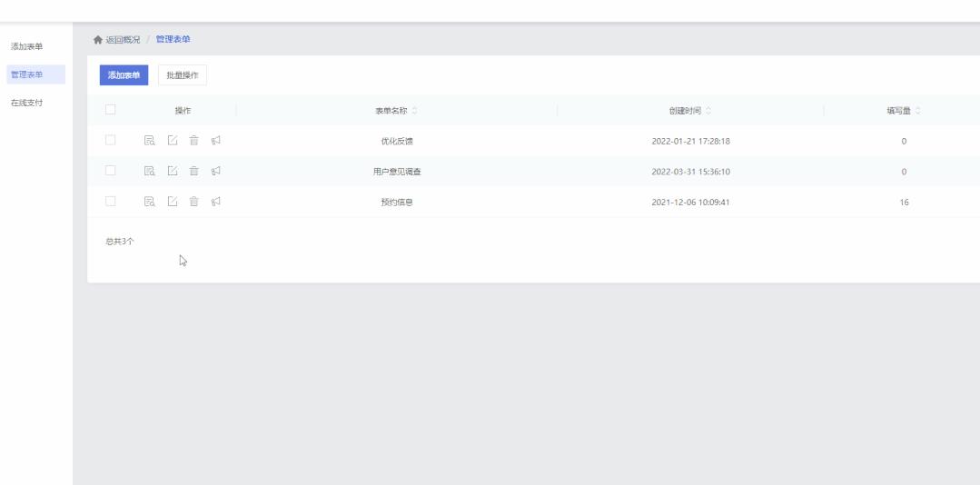Click the home icon in the breadcrumb
Image resolution: width=980 pixels, height=485 pixels.
pos(98,40)
